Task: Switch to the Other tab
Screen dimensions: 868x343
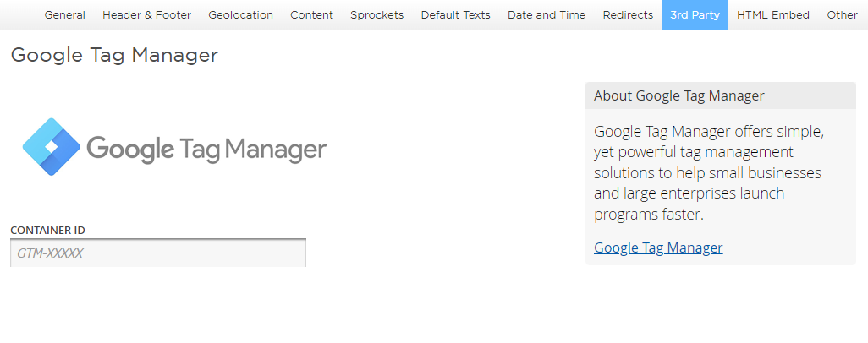Action: [x=842, y=15]
